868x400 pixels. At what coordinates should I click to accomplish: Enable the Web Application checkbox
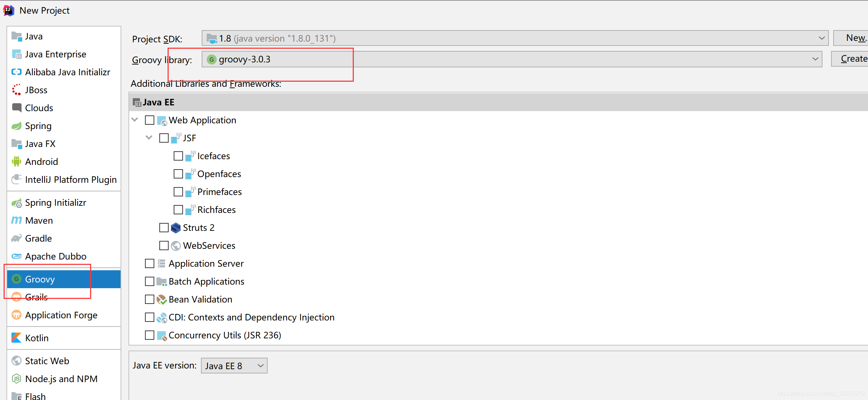click(150, 120)
